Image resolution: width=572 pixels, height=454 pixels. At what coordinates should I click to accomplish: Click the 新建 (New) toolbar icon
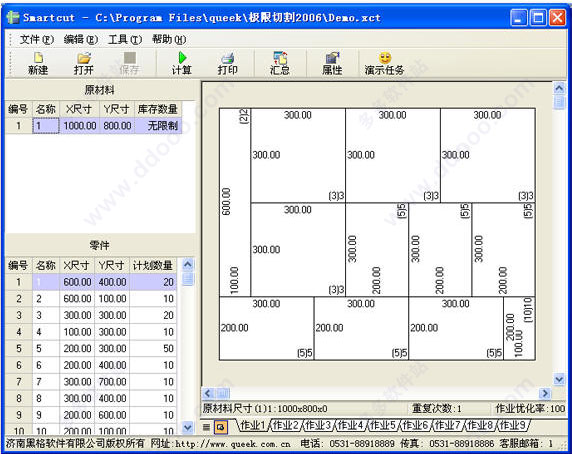(38, 63)
